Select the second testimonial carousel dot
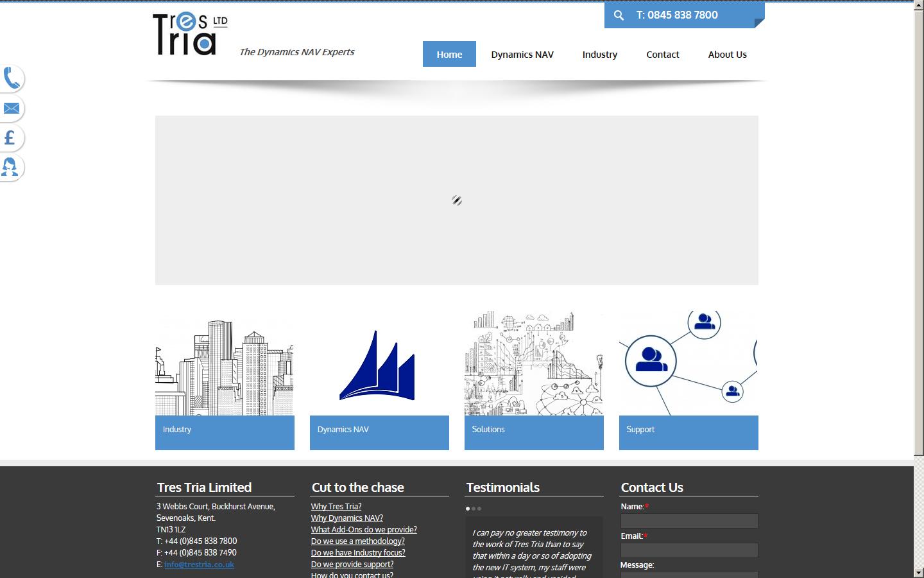The height and width of the screenshot is (578, 924). [x=474, y=508]
